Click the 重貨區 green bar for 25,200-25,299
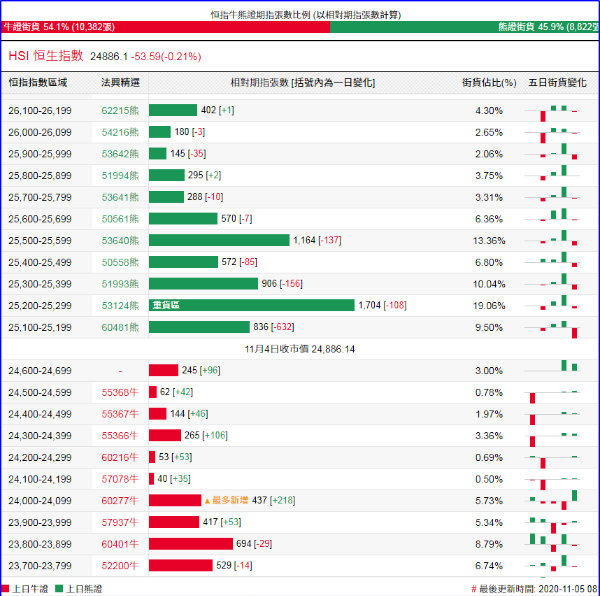This screenshot has width=600, height=596. (x=252, y=305)
